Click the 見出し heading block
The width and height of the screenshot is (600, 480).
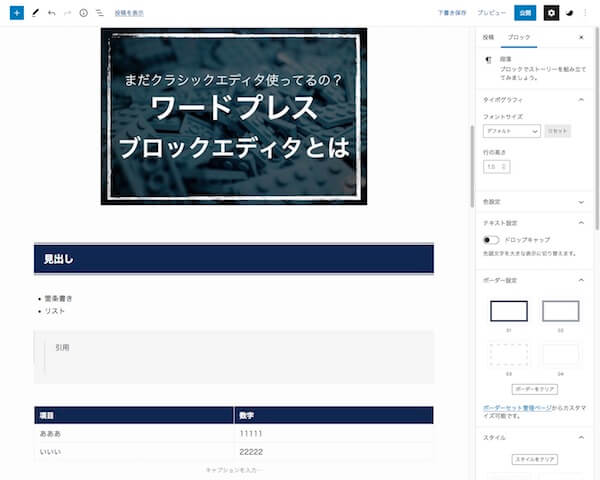(x=234, y=259)
